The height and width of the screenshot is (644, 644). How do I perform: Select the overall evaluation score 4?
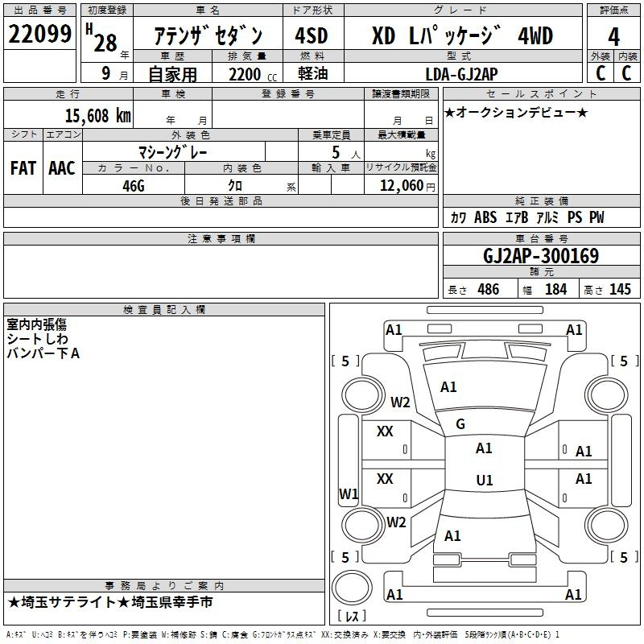(614, 35)
